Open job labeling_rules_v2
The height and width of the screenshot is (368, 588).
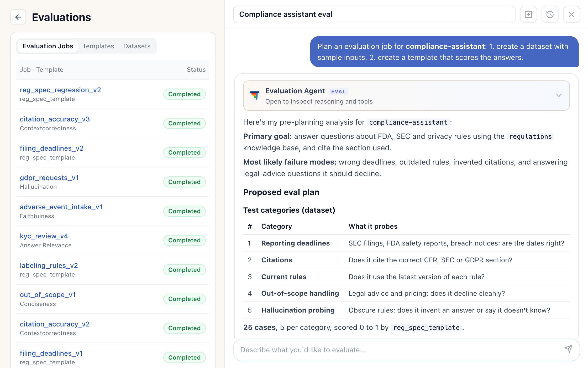(49, 265)
